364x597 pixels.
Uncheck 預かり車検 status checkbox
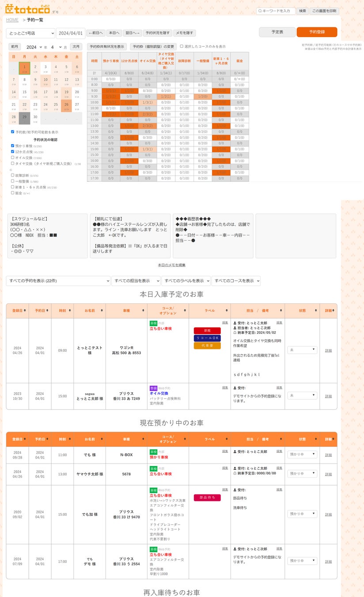click(x=12, y=145)
